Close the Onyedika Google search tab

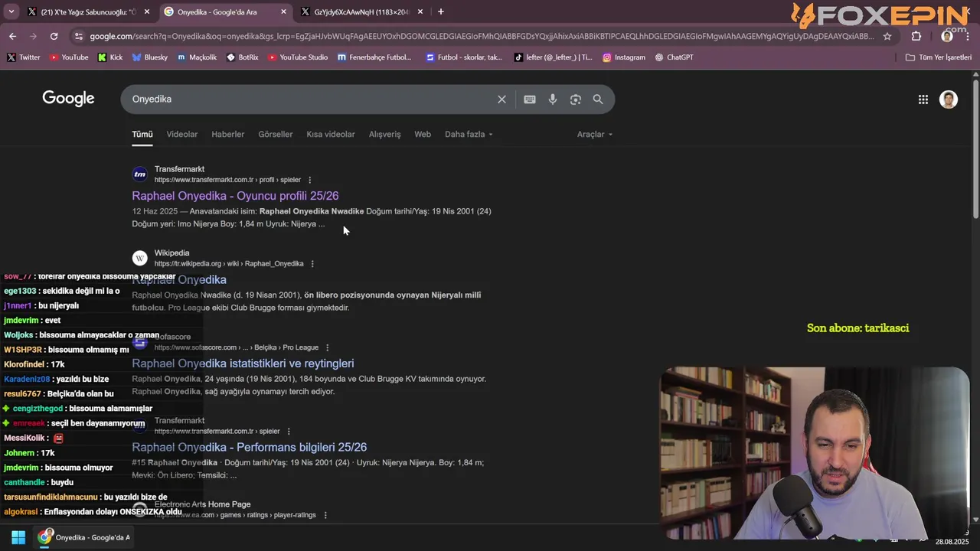click(x=283, y=11)
